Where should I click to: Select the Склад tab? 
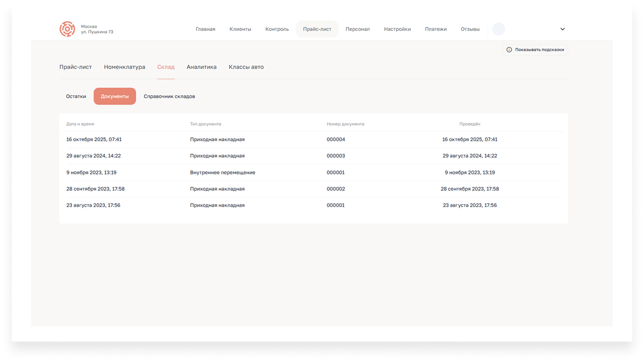[x=166, y=67]
